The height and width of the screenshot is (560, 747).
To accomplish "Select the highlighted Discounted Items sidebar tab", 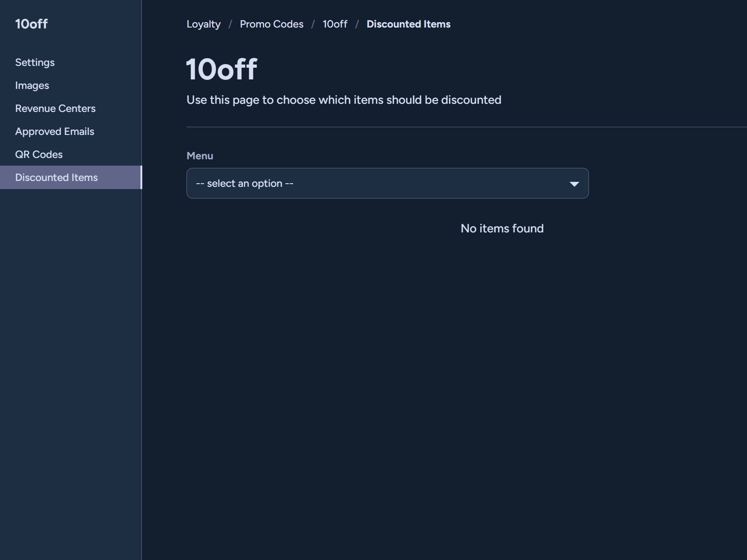I will [x=71, y=177].
